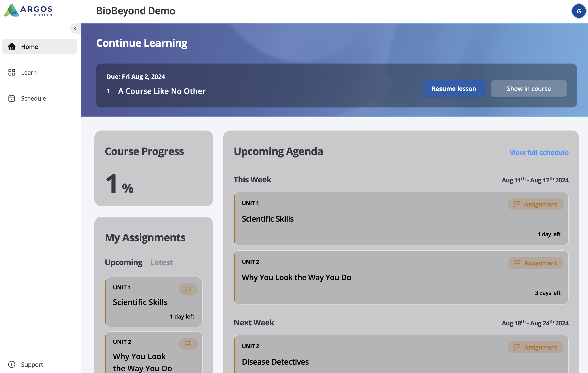Click flag icon on Scientific Skills assignment card

188,289
